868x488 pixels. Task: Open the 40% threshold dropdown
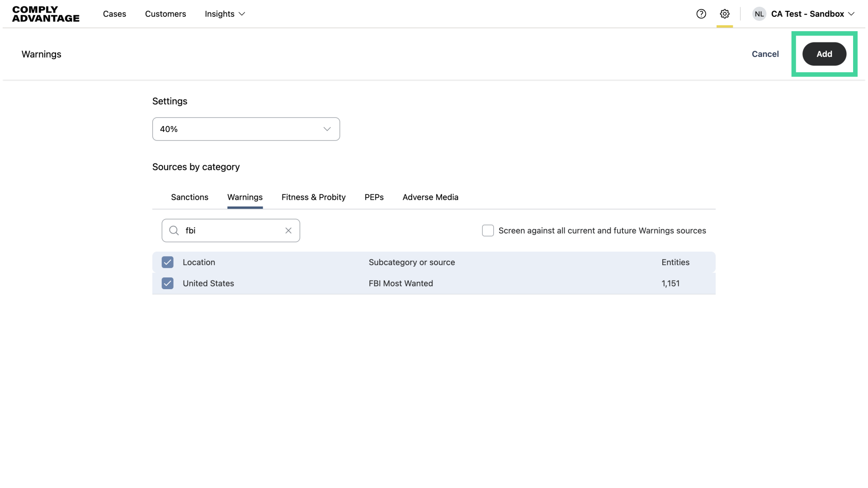pyautogui.click(x=246, y=129)
